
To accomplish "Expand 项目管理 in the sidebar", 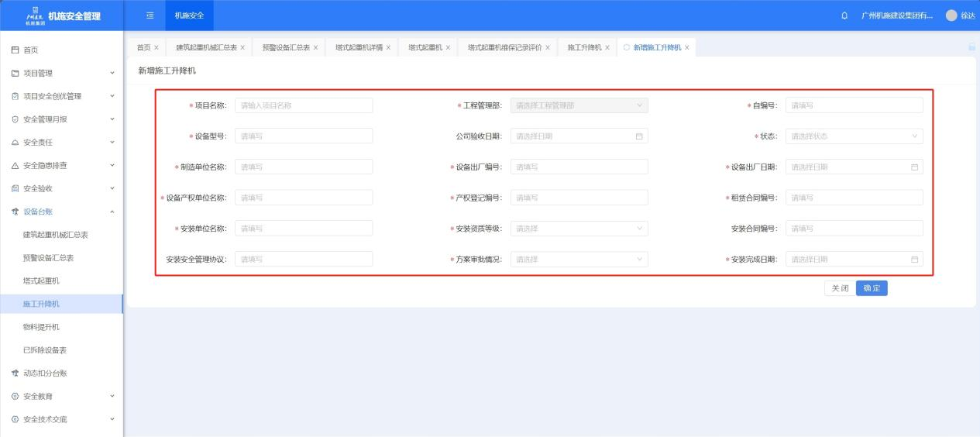I will coord(61,73).
